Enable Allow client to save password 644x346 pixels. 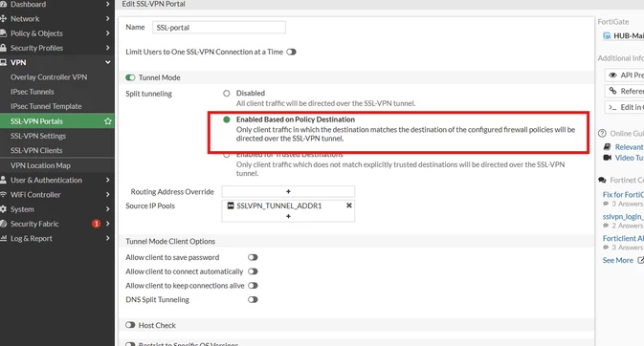coord(253,257)
